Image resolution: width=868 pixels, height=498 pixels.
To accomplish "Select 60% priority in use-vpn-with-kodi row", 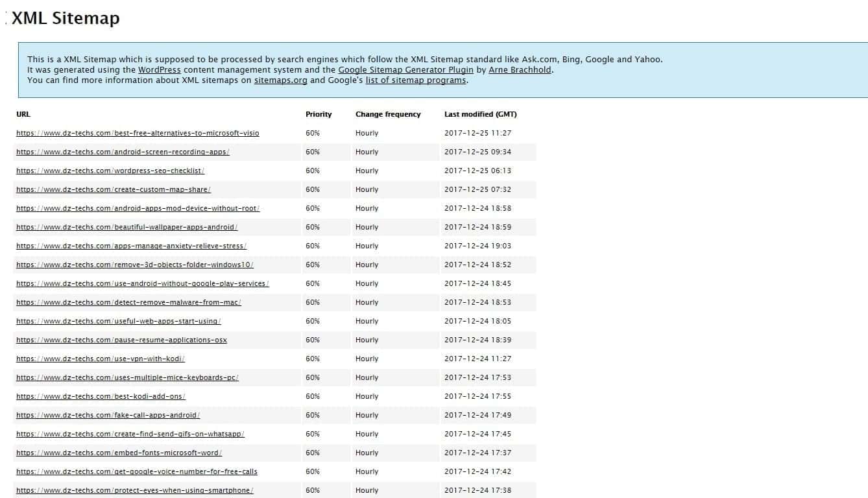I will 313,359.
